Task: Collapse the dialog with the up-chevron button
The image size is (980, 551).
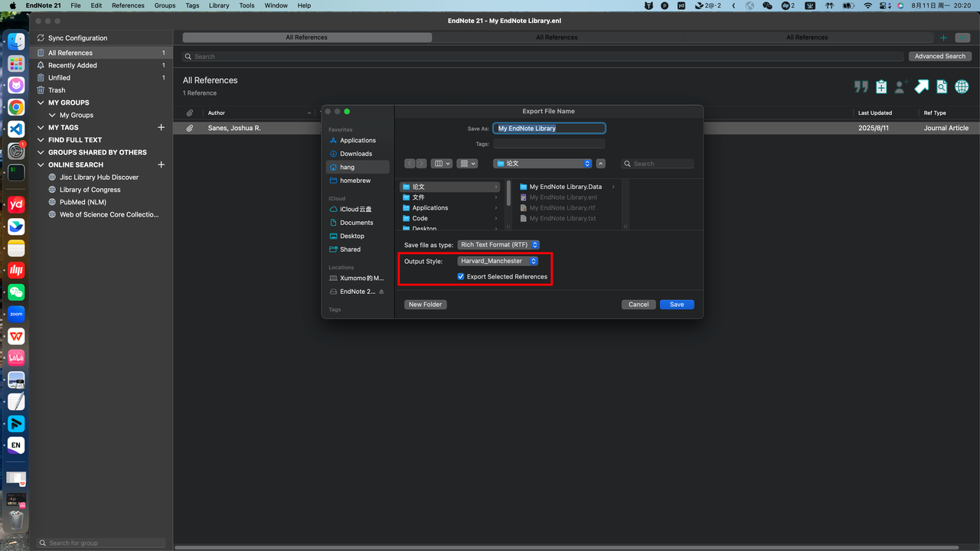Action: 601,163
